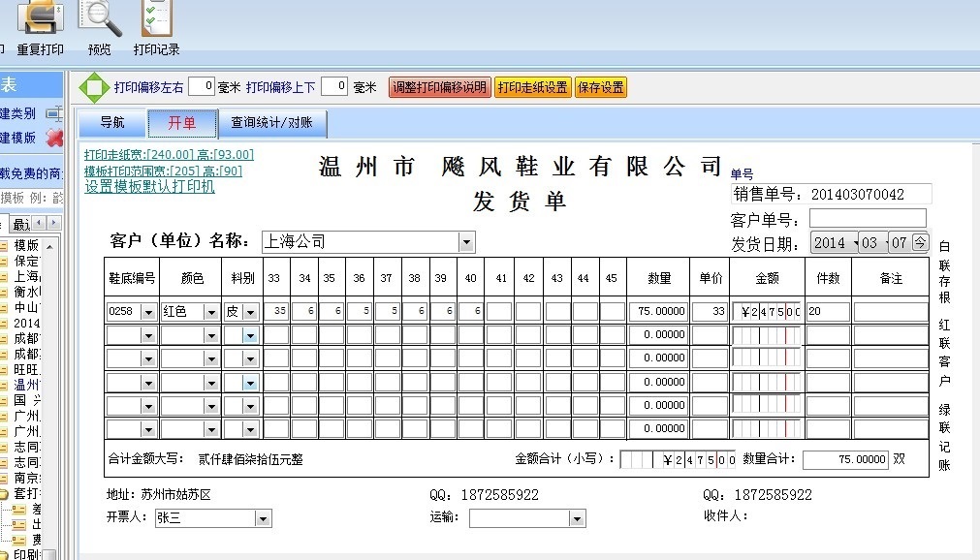Viewport: 980px width, 560px height.
Task: Select the 衡水 template in the tree
Action: pyautogui.click(x=27, y=292)
